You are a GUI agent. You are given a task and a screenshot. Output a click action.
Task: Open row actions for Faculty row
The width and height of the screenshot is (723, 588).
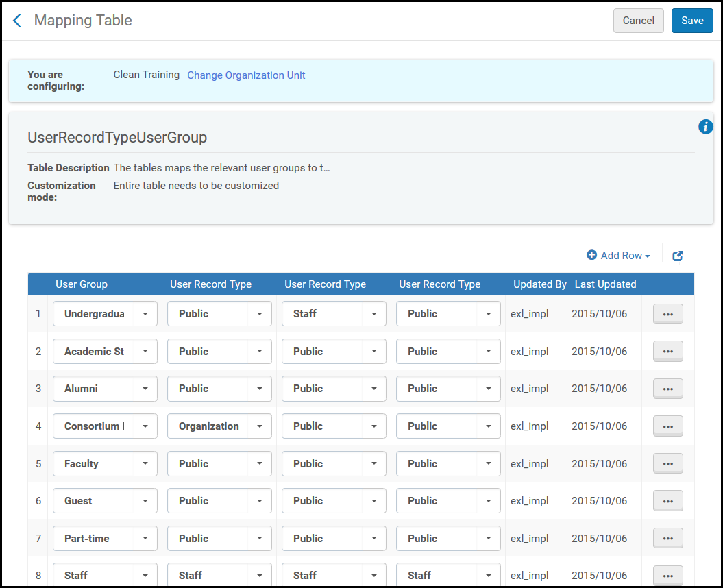(667, 463)
